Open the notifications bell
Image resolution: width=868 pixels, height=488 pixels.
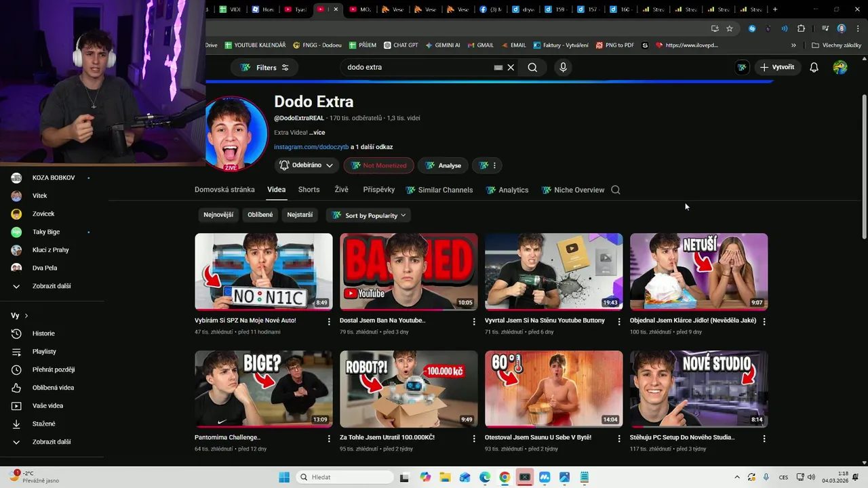click(814, 67)
